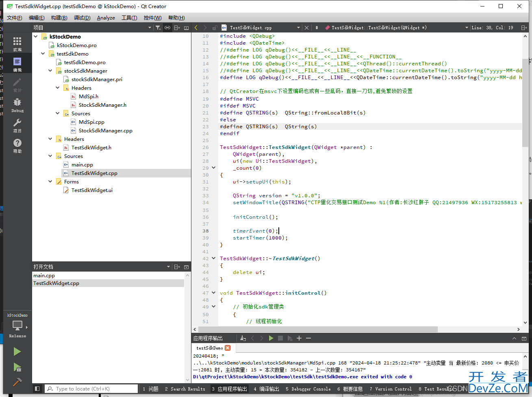Click the editor horizontal scrollbar

[318, 329]
